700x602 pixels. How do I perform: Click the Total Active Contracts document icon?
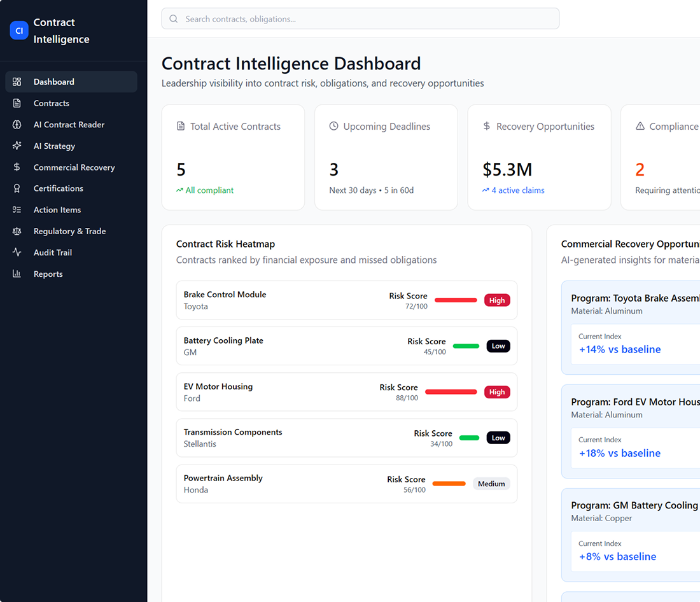pos(181,126)
